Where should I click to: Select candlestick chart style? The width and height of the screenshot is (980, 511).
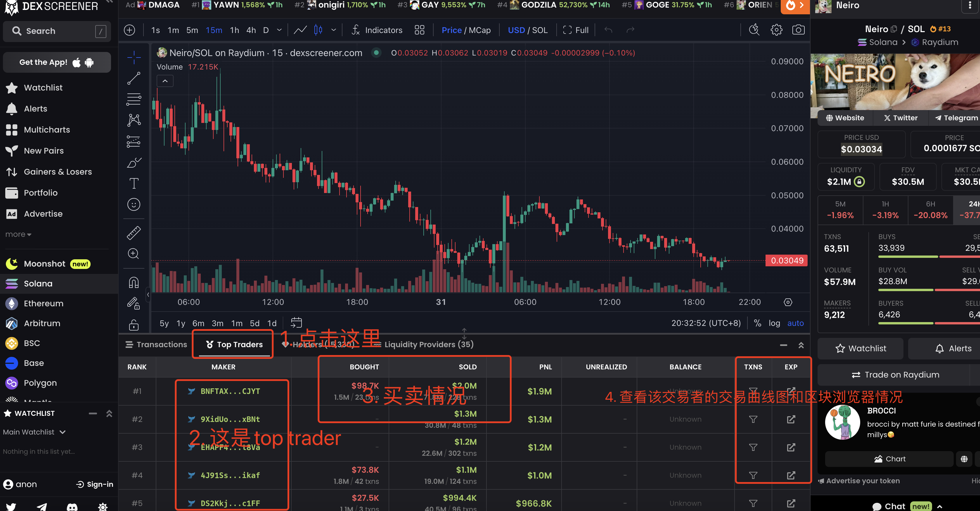click(x=318, y=30)
